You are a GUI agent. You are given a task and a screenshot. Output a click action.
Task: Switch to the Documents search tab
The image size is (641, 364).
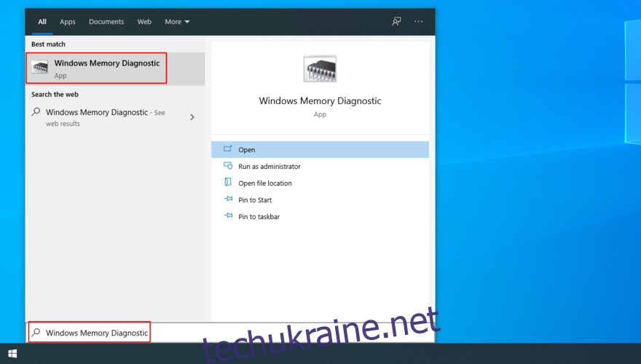click(x=106, y=22)
